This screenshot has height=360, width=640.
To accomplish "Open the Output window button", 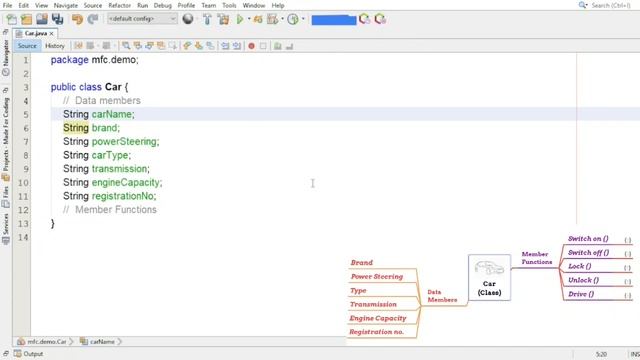I will point(29,354).
